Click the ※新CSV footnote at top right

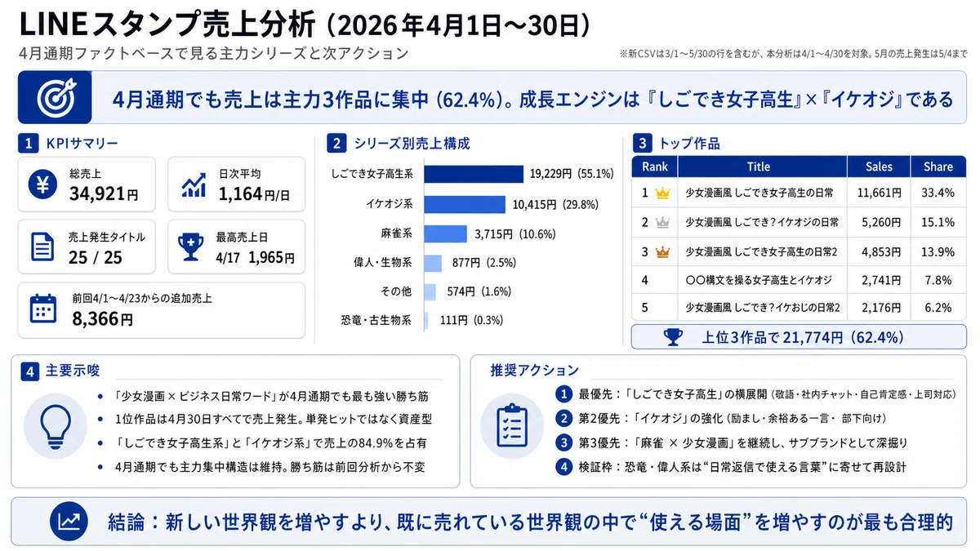click(794, 55)
